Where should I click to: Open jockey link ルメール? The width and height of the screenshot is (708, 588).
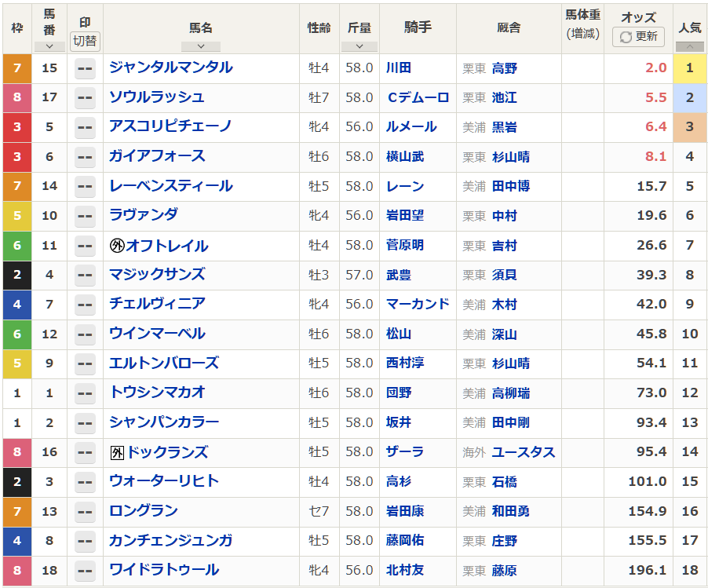[x=411, y=127]
